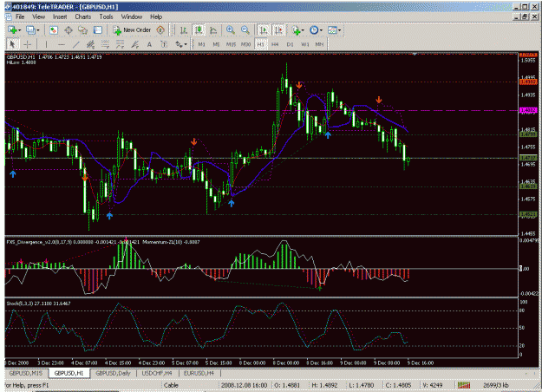Open the Charts menu
Viewport: 542px width, 392px height.
(x=83, y=16)
